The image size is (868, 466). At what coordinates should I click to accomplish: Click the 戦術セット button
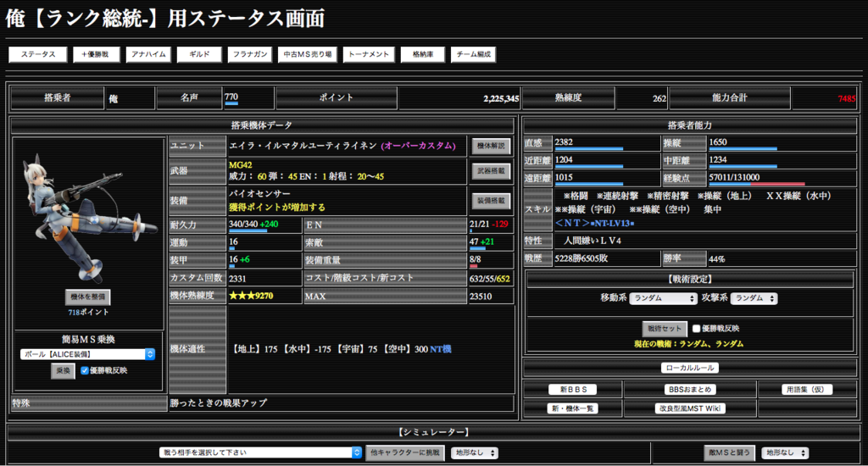665,329
